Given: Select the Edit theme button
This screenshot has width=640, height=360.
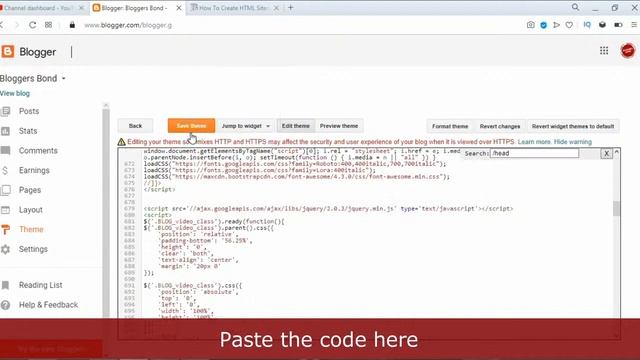Looking at the screenshot, I should [296, 126].
